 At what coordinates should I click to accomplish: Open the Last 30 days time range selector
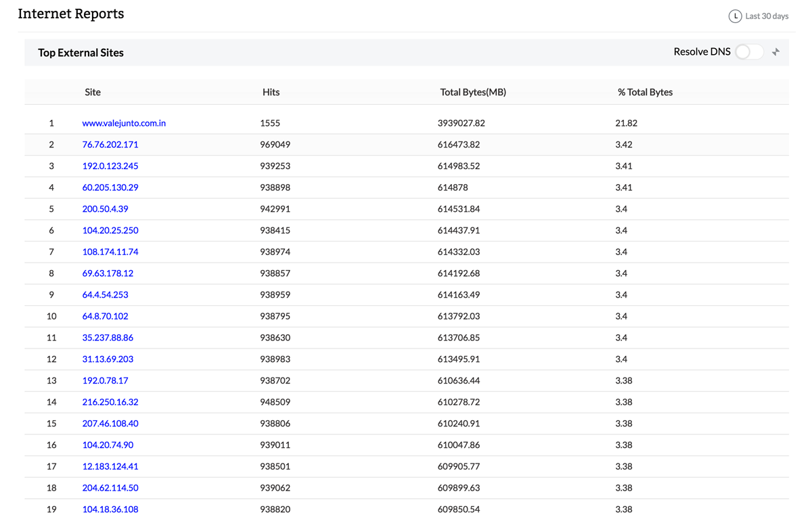766,16
